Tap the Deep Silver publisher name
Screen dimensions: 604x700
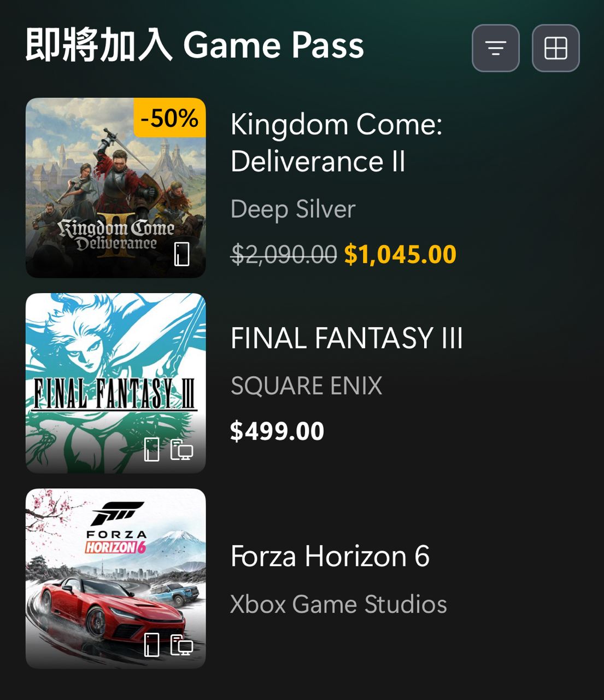pos(293,209)
